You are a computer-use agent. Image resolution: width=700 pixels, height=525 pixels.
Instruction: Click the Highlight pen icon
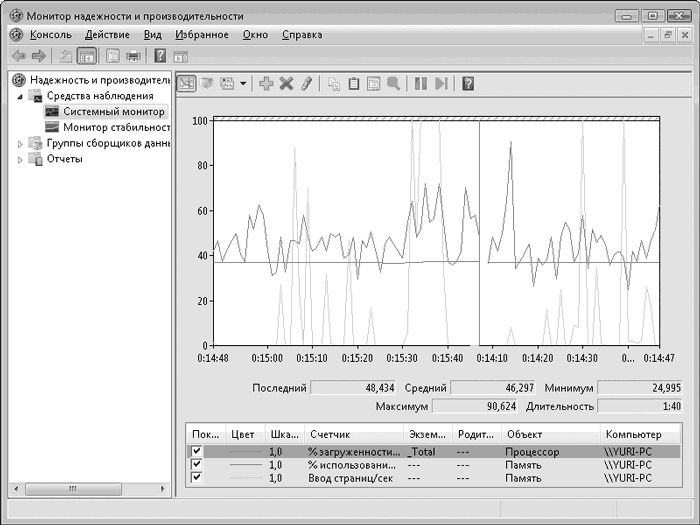[x=306, y=84]
